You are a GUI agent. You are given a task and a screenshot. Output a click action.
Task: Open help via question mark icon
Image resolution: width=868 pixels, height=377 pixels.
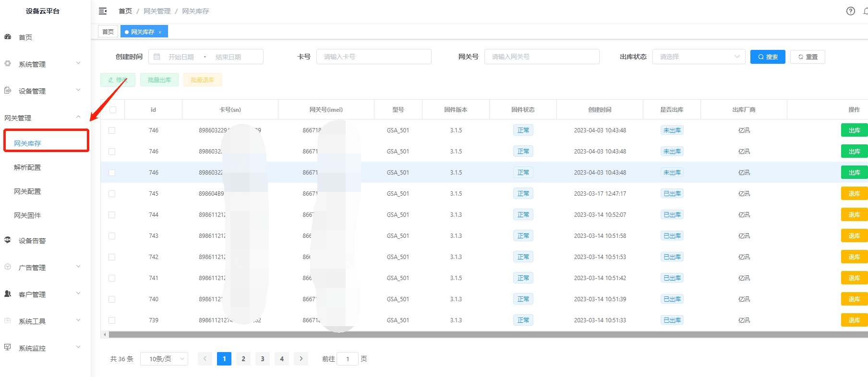850,11
